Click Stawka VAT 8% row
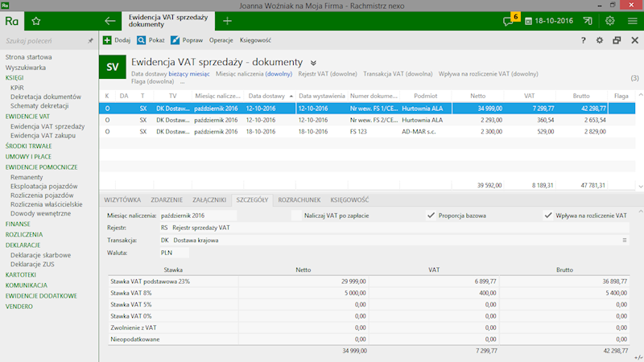Screen dimensions: 644x362 pyautogui.click(x=369, y=293)
